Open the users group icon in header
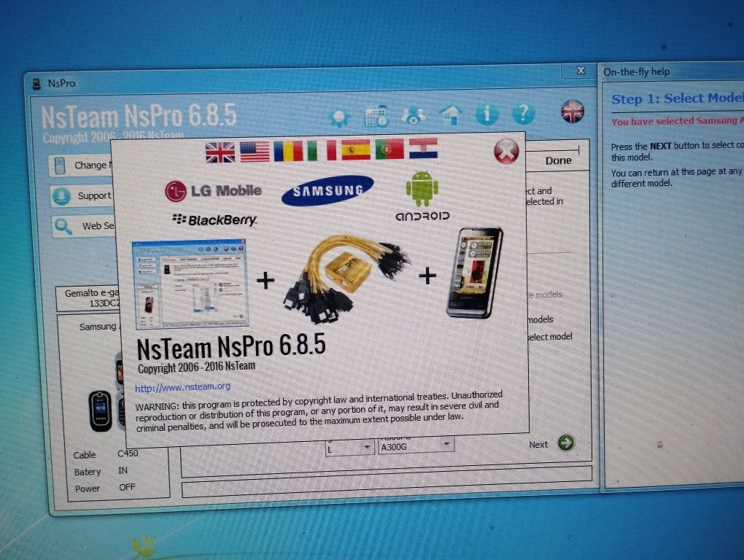 point(413,115)
